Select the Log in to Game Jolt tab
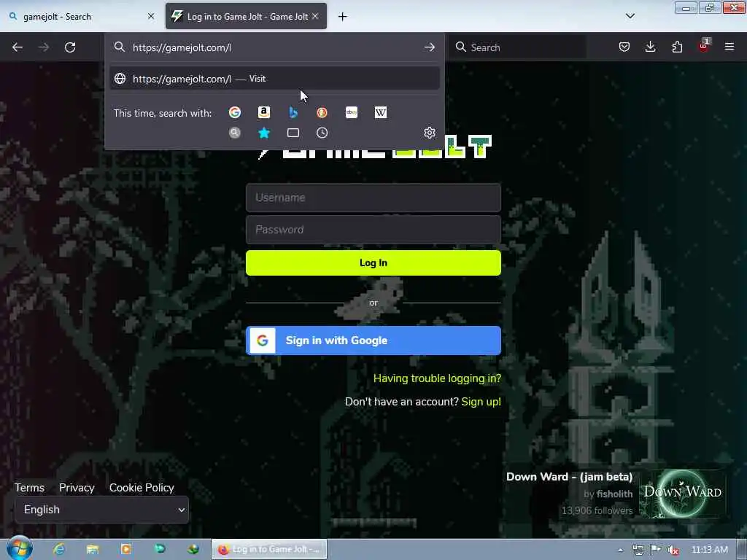The height and width of the screenshot is (560, 747). (x=246, y=16)
